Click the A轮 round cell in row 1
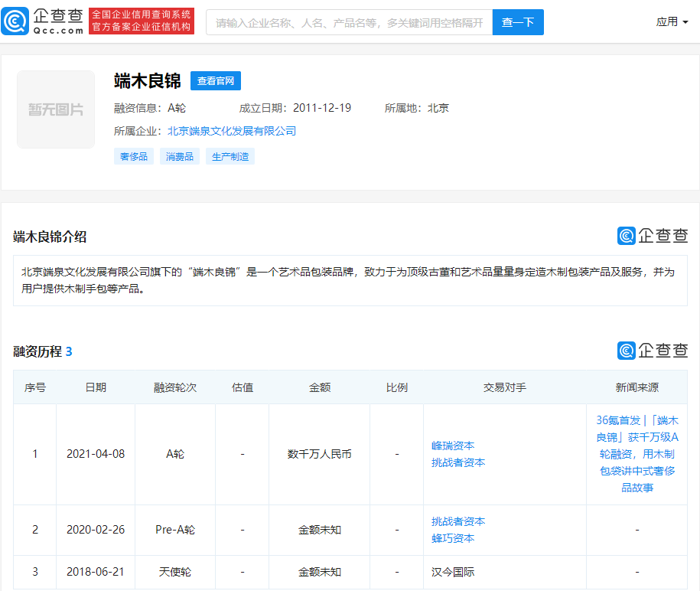The height and width of the screenshot is (591, 700). tap(175, 454)
